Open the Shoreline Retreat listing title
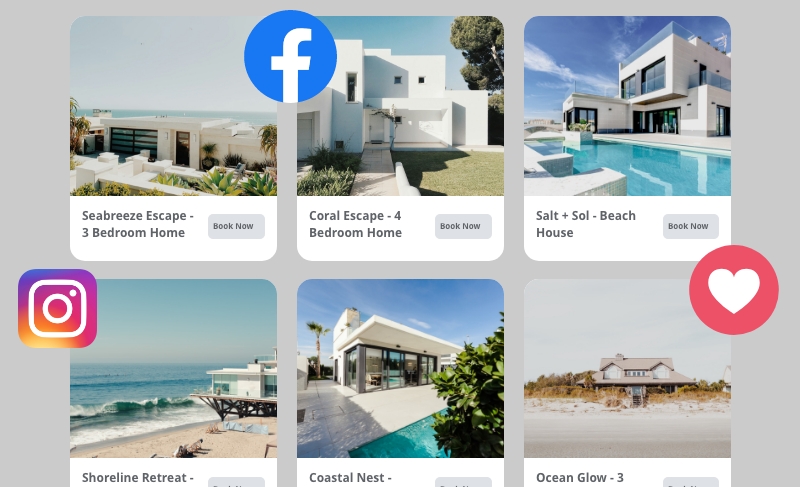The height and width of the screenshot is (487, 800). pyautogui.click(x=138, y=478)
